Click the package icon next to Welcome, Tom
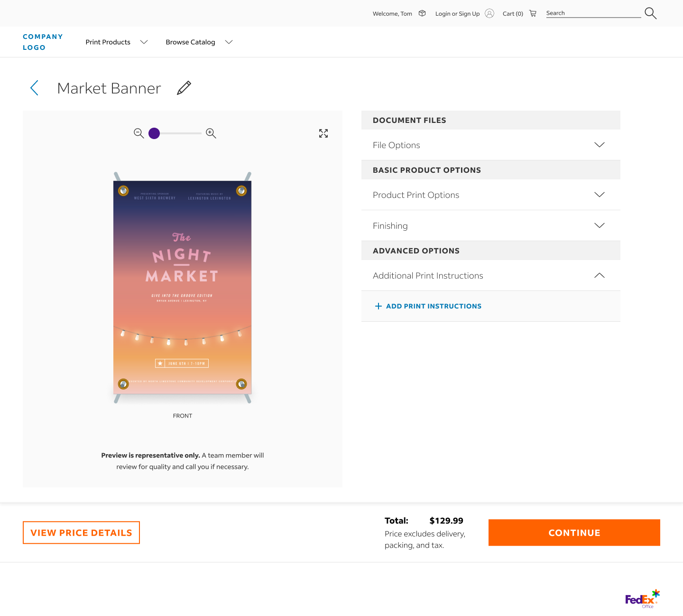The height and width of the screenshot is (616, 683). pyautogui.click(x=422, y=13)
